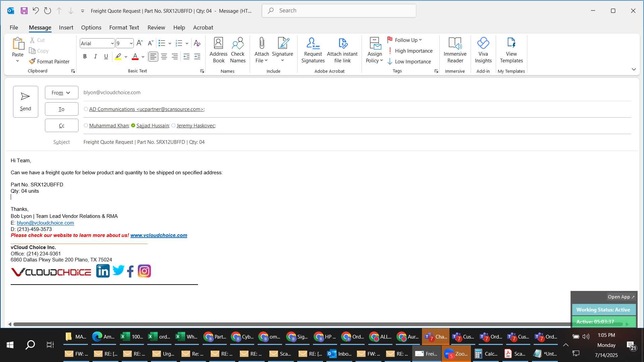Open highlight color dropdown arrow
This screenshot has height=362, width=644.
pyautogui.click(x=126, y=57)
